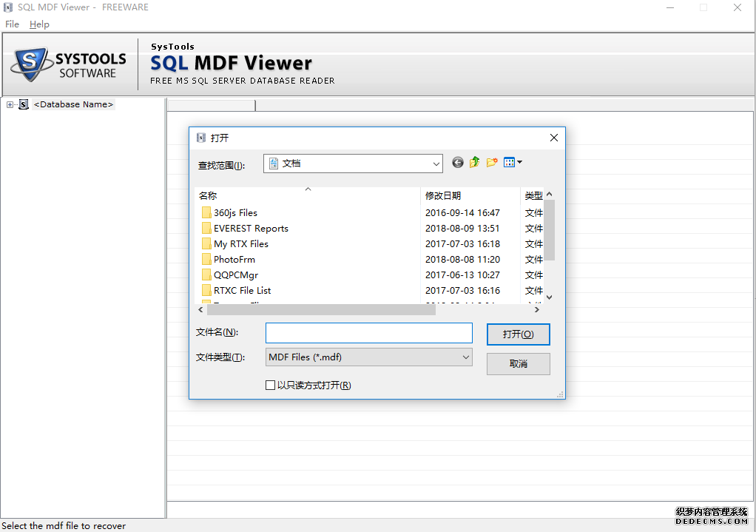Click the PhotoFrm folder icon
756x532 pixels.
pyautogui.click(x=206, y=259)
